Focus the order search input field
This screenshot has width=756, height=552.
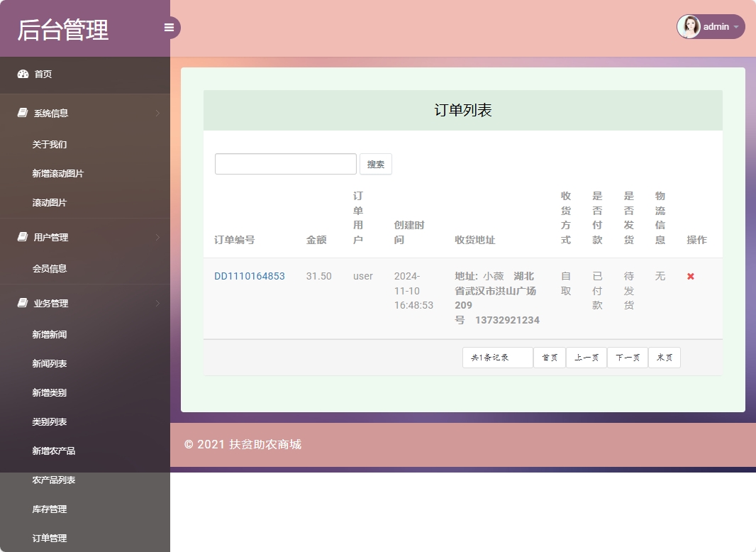tap(285, 164)
